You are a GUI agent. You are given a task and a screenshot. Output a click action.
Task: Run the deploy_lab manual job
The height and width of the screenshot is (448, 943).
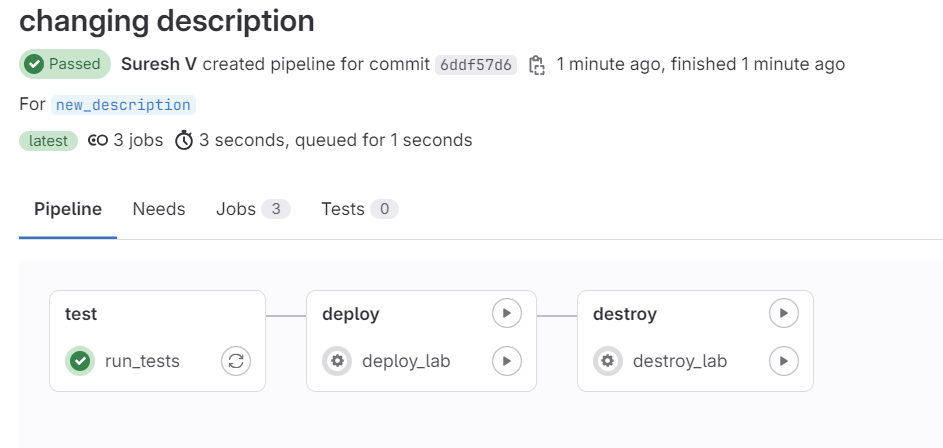point(507,361)
